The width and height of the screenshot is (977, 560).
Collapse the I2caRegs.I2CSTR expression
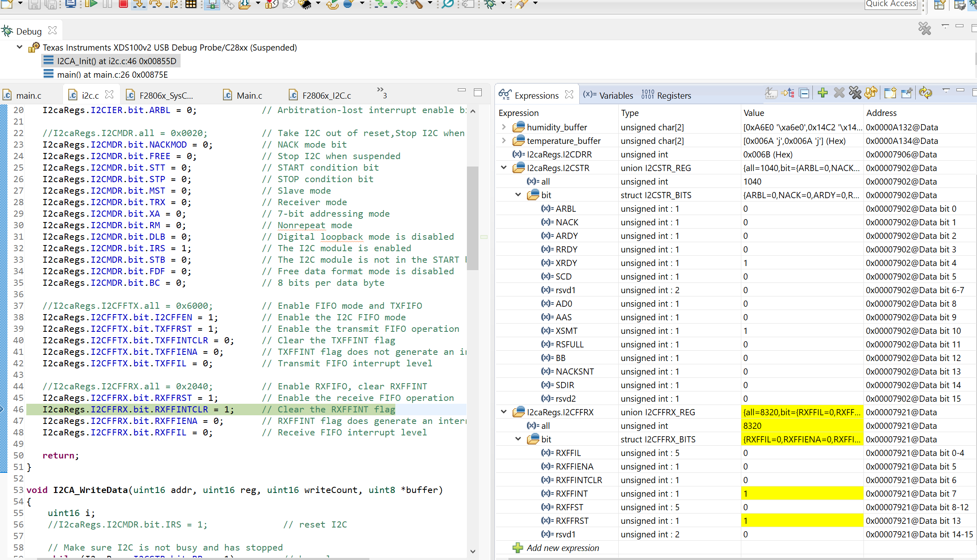(x=504, y=168)
